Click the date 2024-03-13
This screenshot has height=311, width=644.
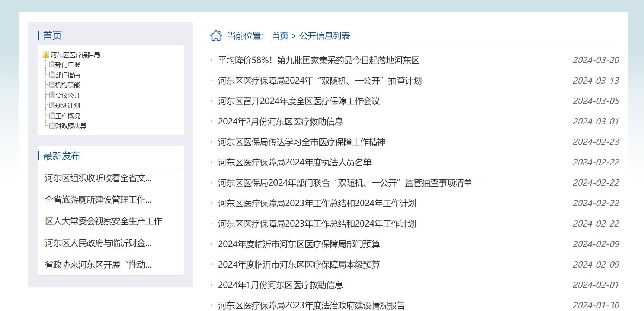pos(596,81)
